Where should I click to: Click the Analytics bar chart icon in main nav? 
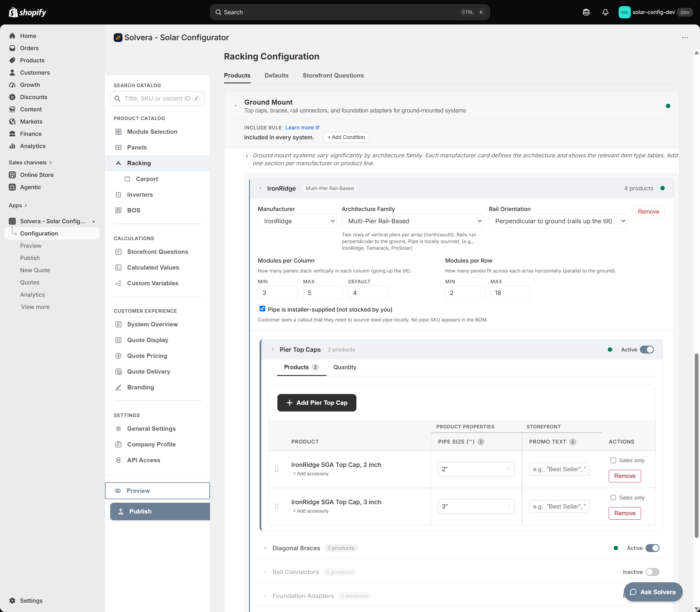pos(12,146)
